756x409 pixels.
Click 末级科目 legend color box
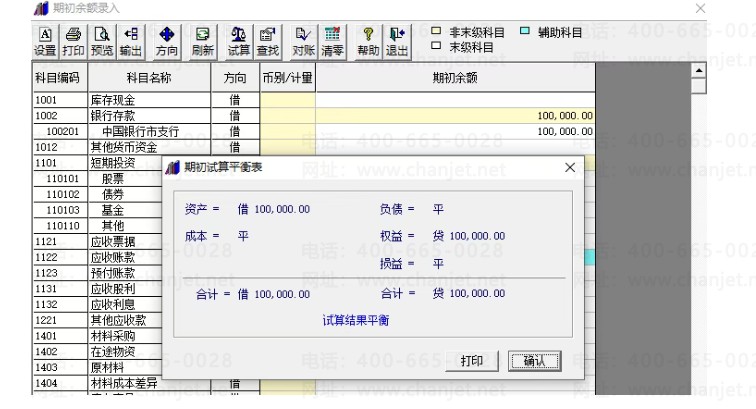click(436, 46)
